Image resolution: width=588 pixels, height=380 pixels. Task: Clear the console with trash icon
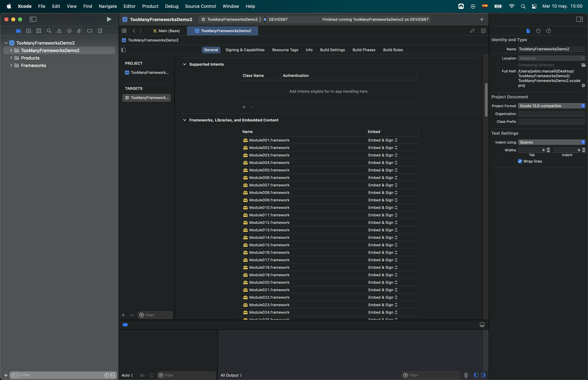coord(466,375)
